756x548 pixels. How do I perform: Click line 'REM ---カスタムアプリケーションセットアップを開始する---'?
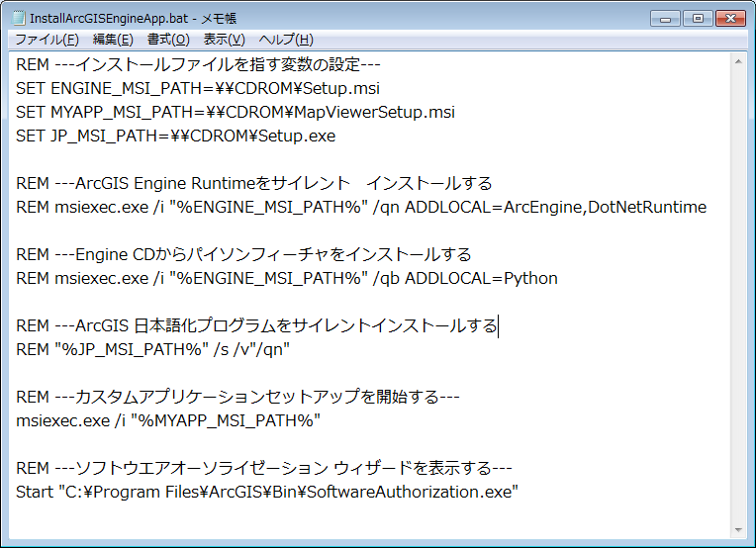point(237,397)
